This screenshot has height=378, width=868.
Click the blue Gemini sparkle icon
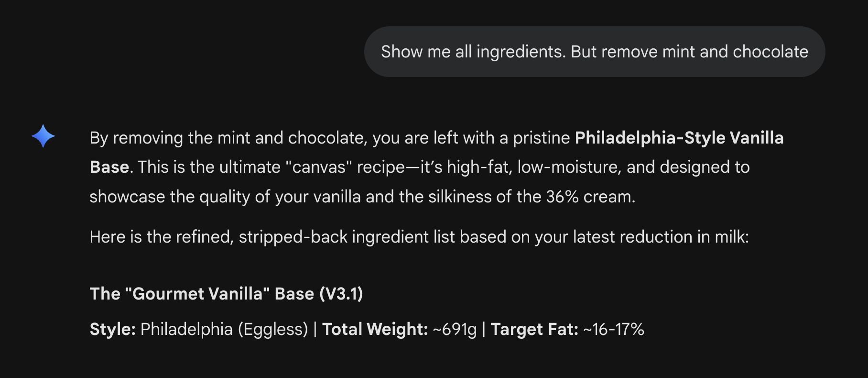[x=43, y=136]
